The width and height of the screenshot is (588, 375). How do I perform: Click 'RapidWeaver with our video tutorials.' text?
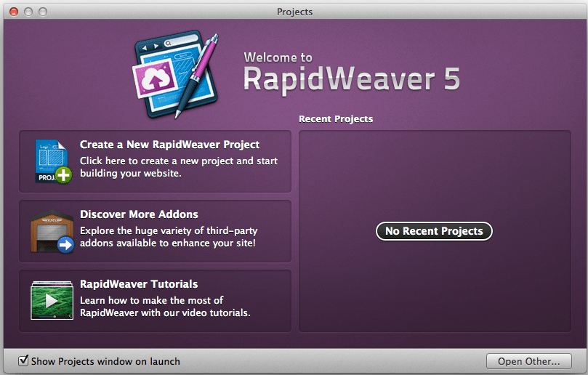tap(165, 312)
